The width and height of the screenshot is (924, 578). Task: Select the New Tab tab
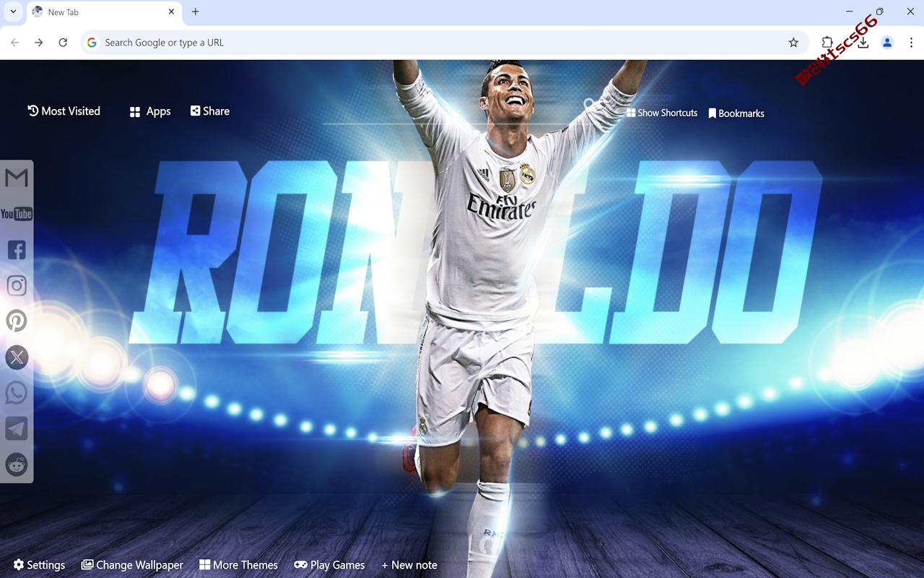pos(104,12)
